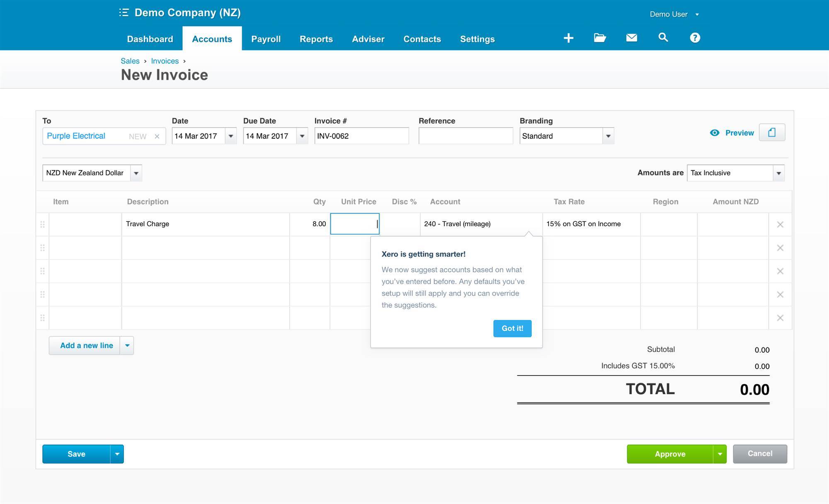Viewport: 829px width, 504px height.
Task: Expand the NZD New Zealand Dollar dropdown
Action: click(136, 173)
